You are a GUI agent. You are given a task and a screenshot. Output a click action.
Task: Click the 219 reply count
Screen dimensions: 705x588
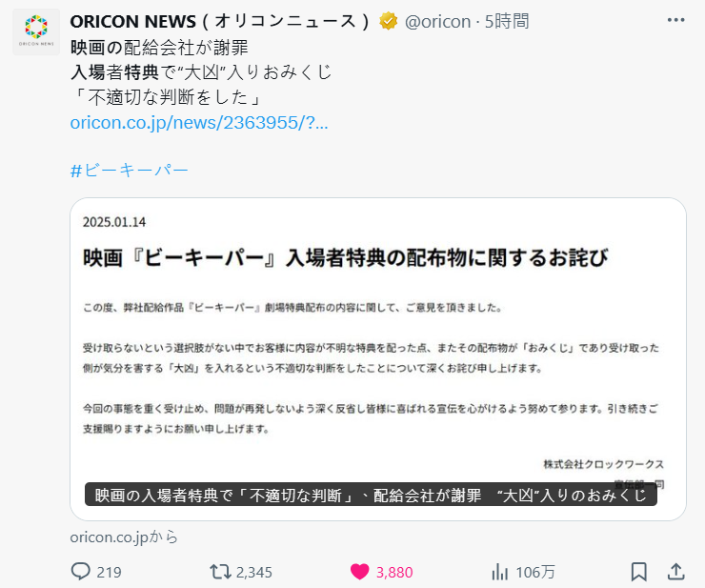click(x=109, y=572)
